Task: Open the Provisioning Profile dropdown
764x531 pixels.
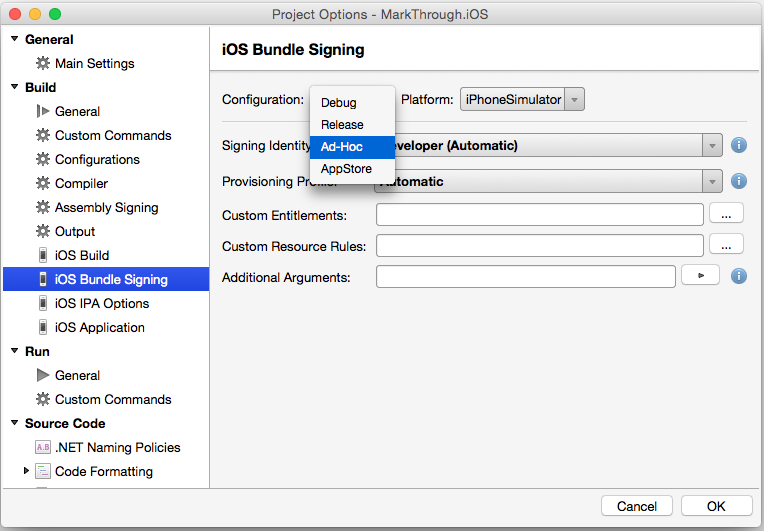Action: point(712,181)
